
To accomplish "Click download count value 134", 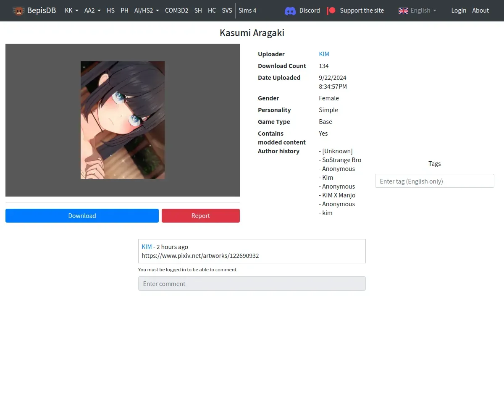I will [x=323, y=66].
